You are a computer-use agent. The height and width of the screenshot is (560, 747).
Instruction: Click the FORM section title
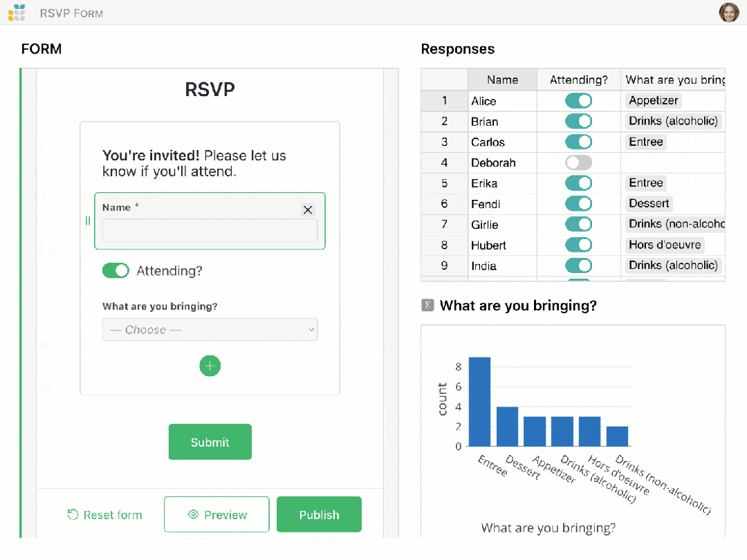41,49
